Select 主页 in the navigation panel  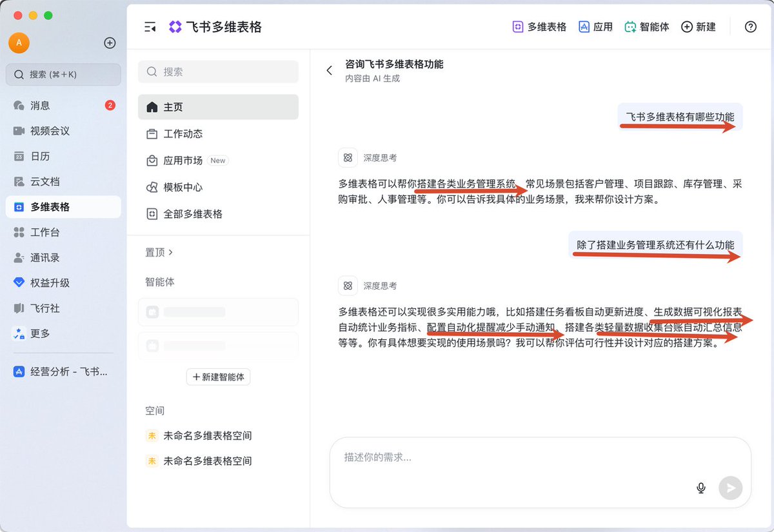point(218,107)
